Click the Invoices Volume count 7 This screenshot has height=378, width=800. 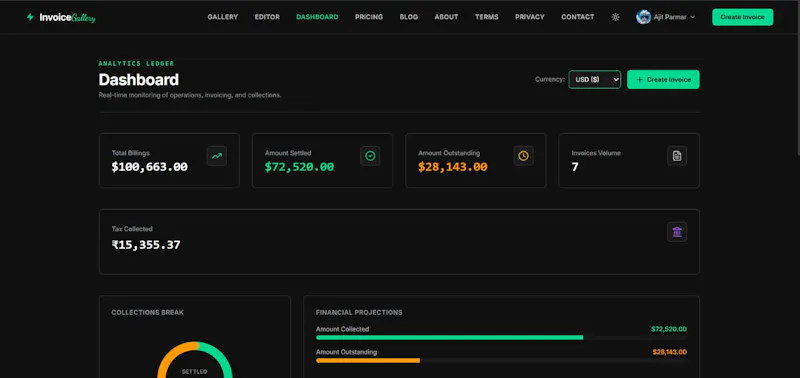(575, 167)
